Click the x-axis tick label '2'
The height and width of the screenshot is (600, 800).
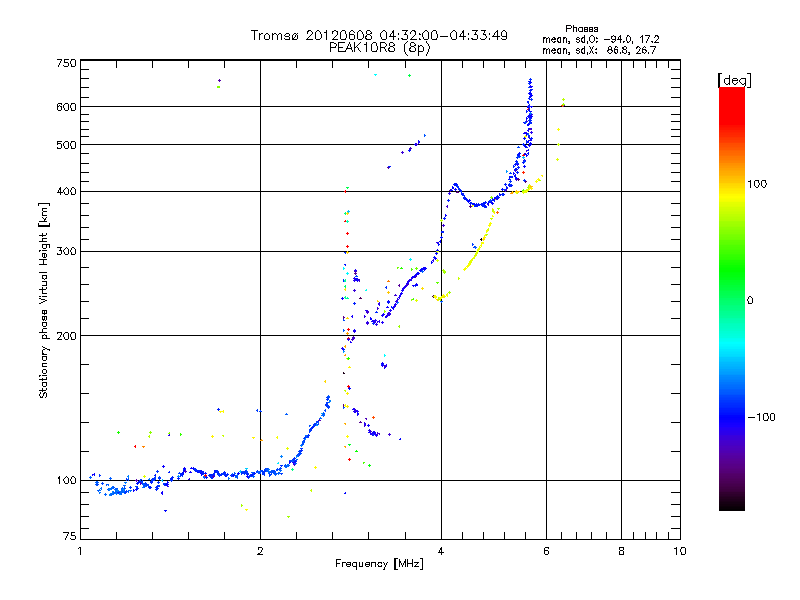point(260,552)
